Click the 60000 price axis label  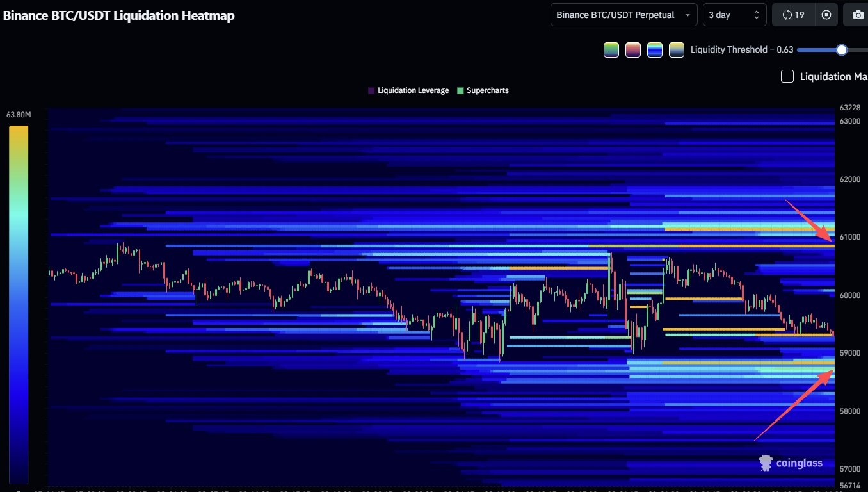pyautogui.click(x=849, y=295)
